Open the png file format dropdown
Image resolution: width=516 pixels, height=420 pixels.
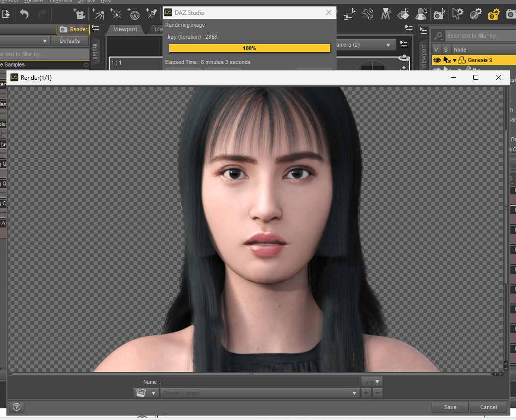tap(372, 382)
